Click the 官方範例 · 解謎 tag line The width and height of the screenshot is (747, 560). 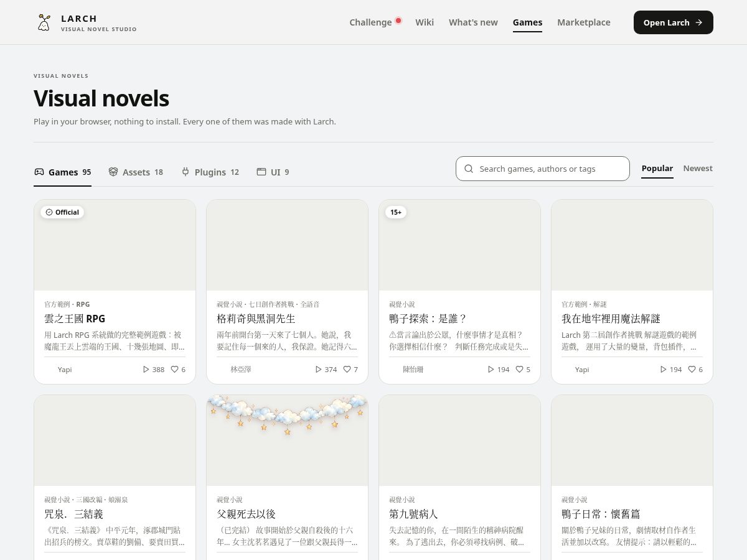click(584, 304)
